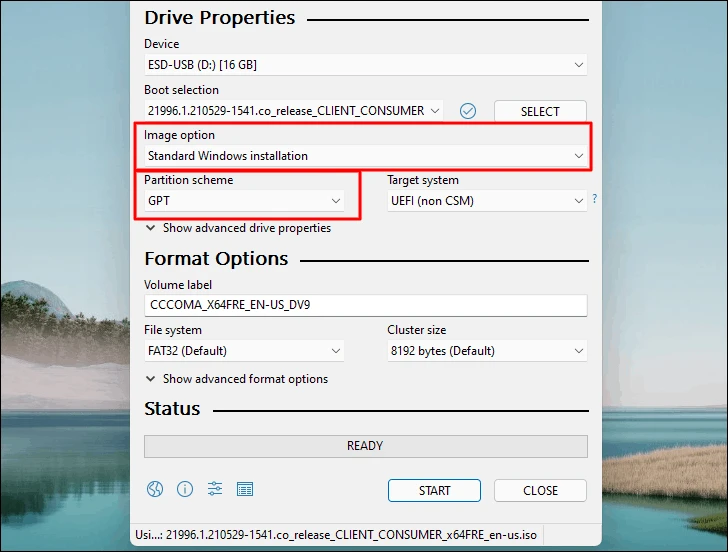Click the status bar ISO filename text

(336, 535)
